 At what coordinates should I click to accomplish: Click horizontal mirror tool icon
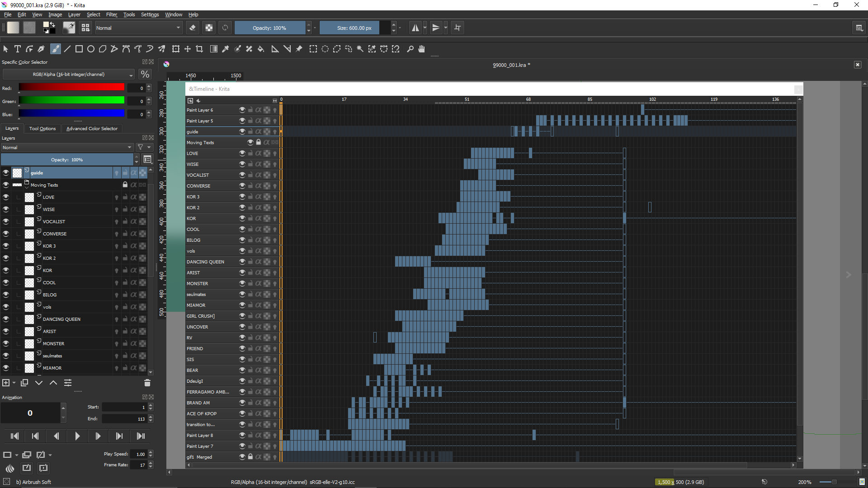pyautogui.click(x=415, y=28)
